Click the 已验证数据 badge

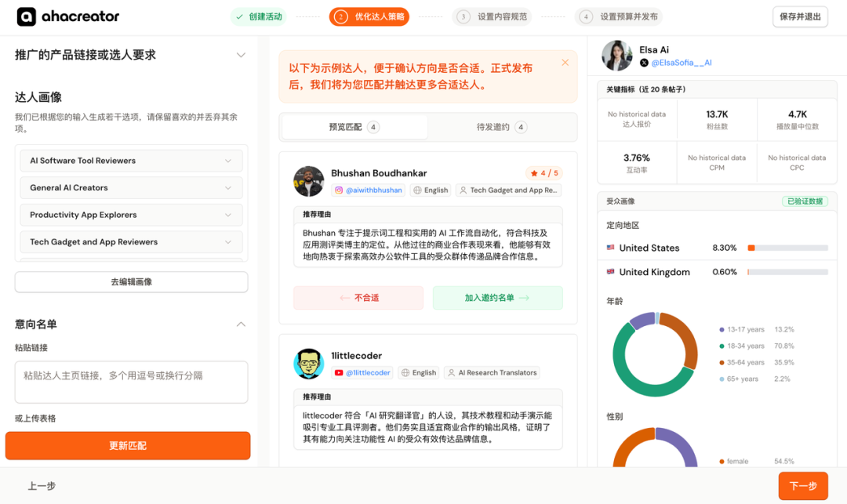(x=805, y=201)
